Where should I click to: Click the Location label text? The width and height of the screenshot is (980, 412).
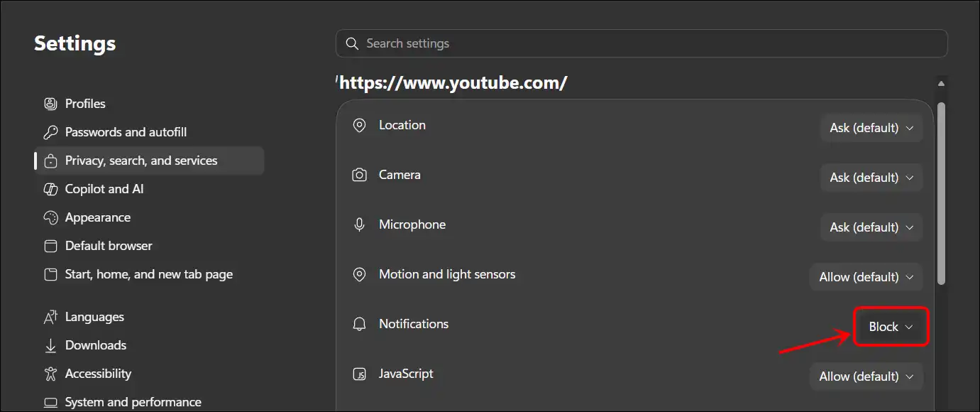pyautogui.click(x=402, y=125)
